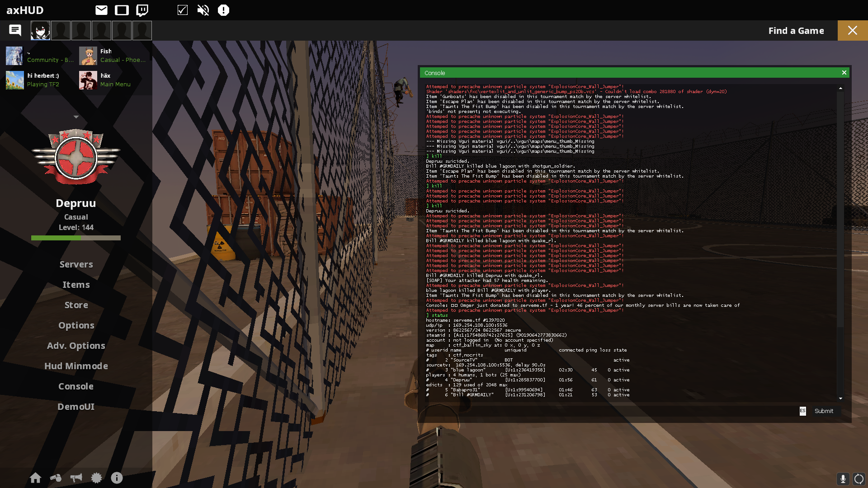Expand the friends list arrow
Viewport: 868px width, 488px height.
76,117
